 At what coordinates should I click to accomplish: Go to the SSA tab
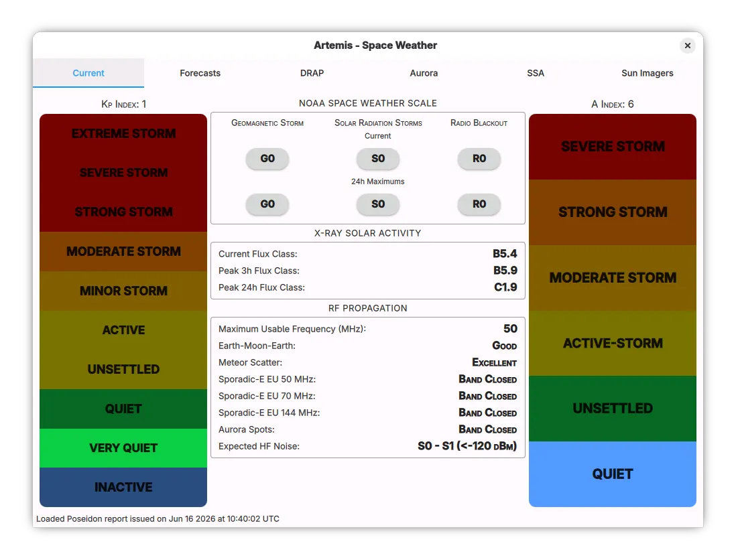(535, 73)
